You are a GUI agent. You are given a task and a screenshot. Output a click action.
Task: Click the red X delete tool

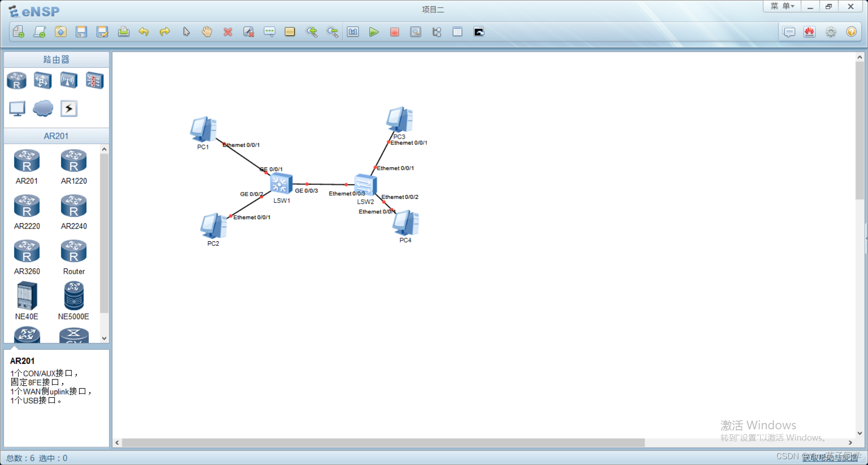[228, 32]
